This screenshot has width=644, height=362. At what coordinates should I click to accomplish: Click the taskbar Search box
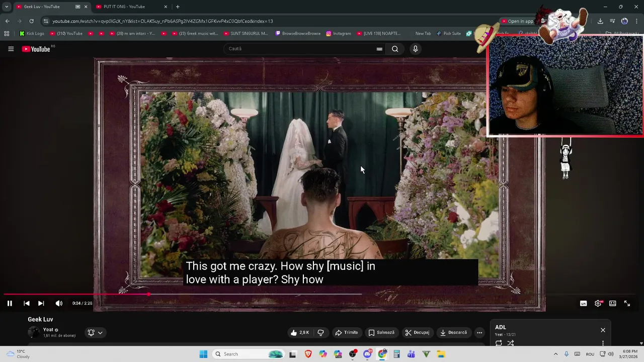[x=249, y=354]
